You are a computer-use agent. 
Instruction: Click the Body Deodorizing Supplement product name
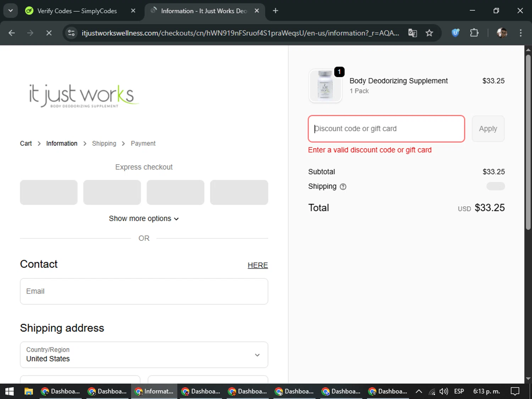[x=399, y=81]
